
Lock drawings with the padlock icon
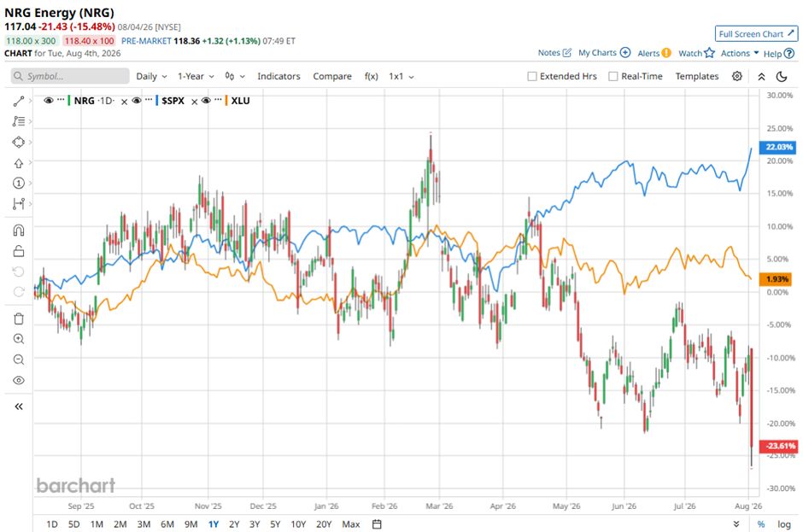pyautogui.click(x=19, y=251)
